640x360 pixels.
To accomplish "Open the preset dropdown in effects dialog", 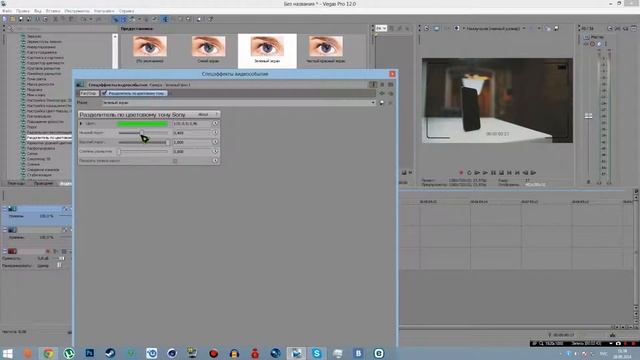I will coord(373,103).
